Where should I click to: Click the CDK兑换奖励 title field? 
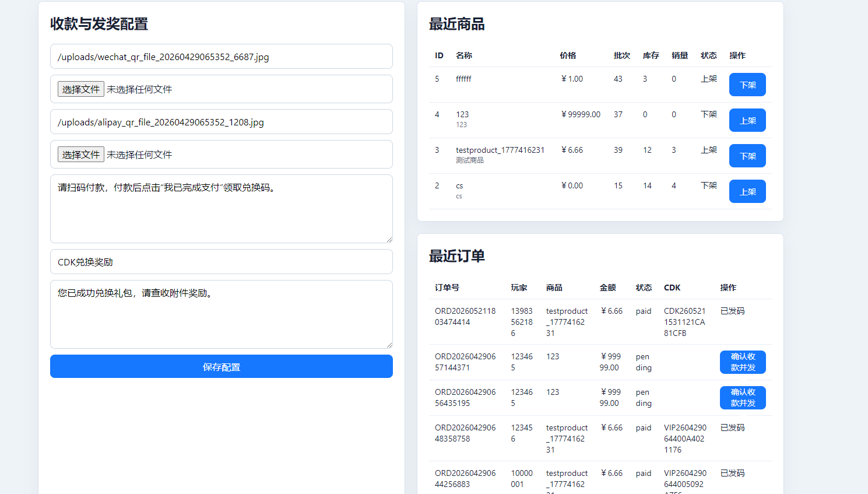pos(222,262)
